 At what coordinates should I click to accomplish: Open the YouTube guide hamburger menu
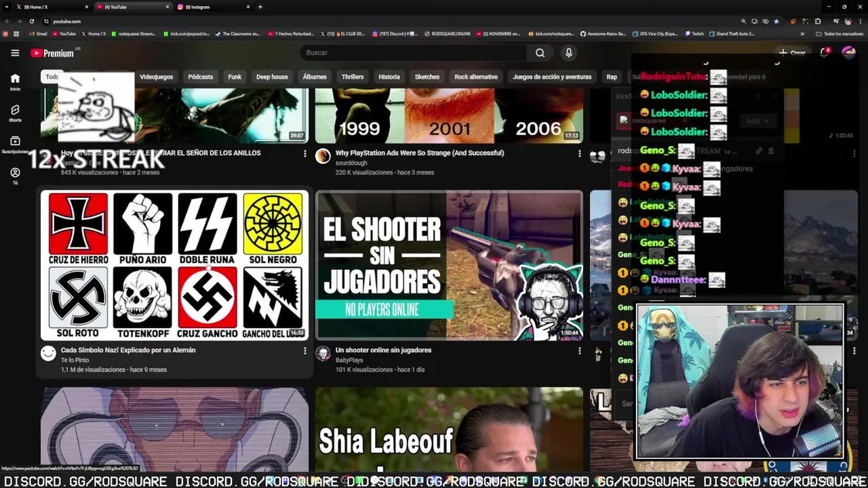point(15,53)
